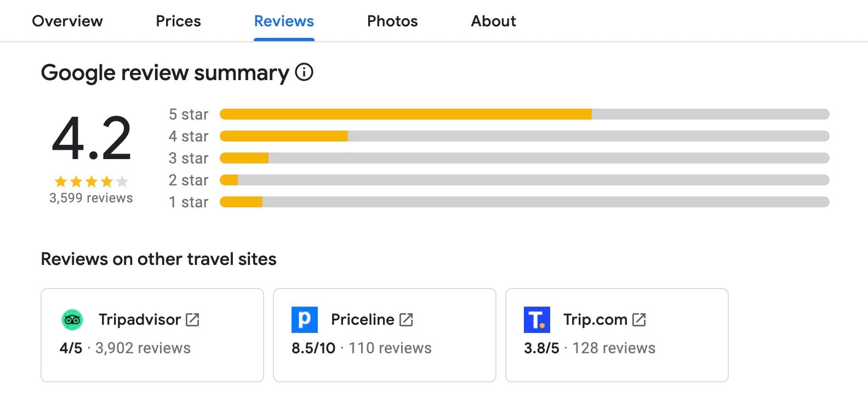
Task: Click the Tripadvisor owl logo
Action: 72,320
